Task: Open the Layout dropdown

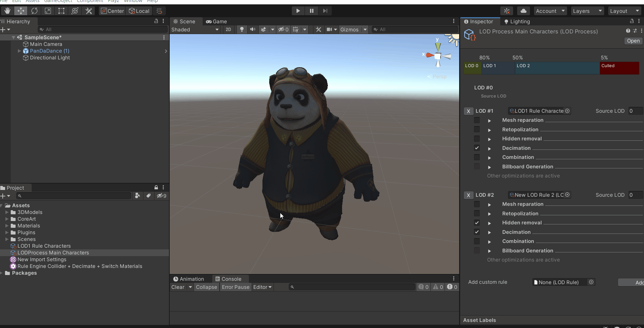Action: coord(624,11)
